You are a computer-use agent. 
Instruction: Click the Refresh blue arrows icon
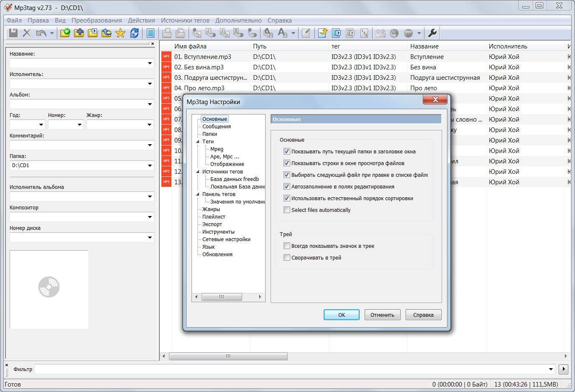pos(134,33)
